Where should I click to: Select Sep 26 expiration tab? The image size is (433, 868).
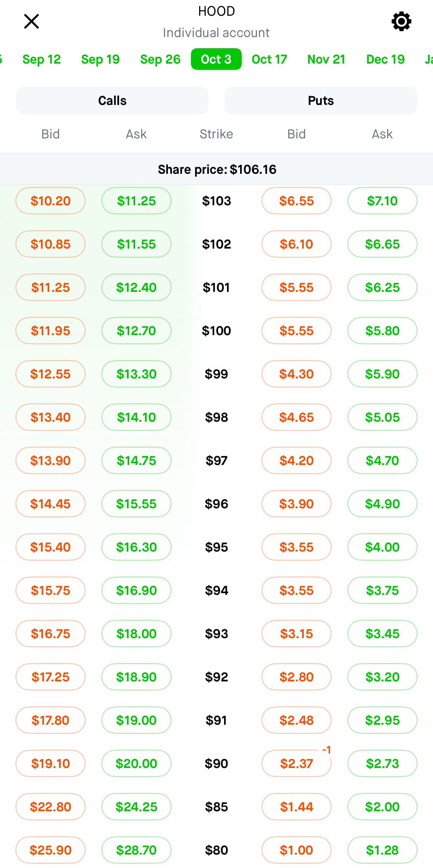[160, 59]
